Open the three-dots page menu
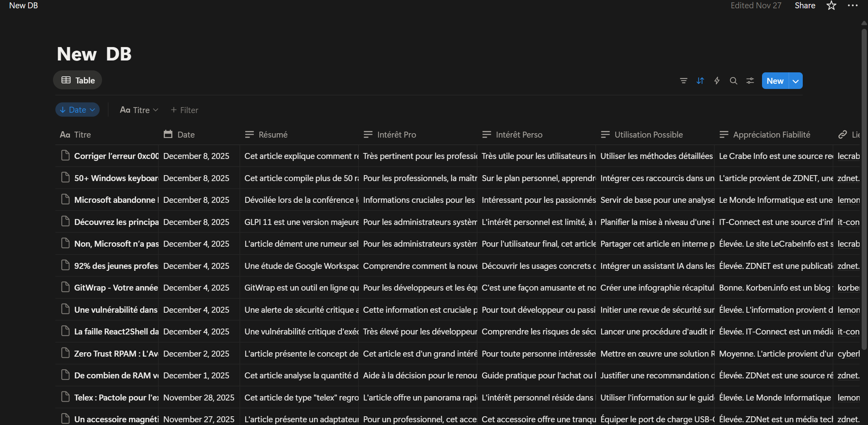 (853, 6)
